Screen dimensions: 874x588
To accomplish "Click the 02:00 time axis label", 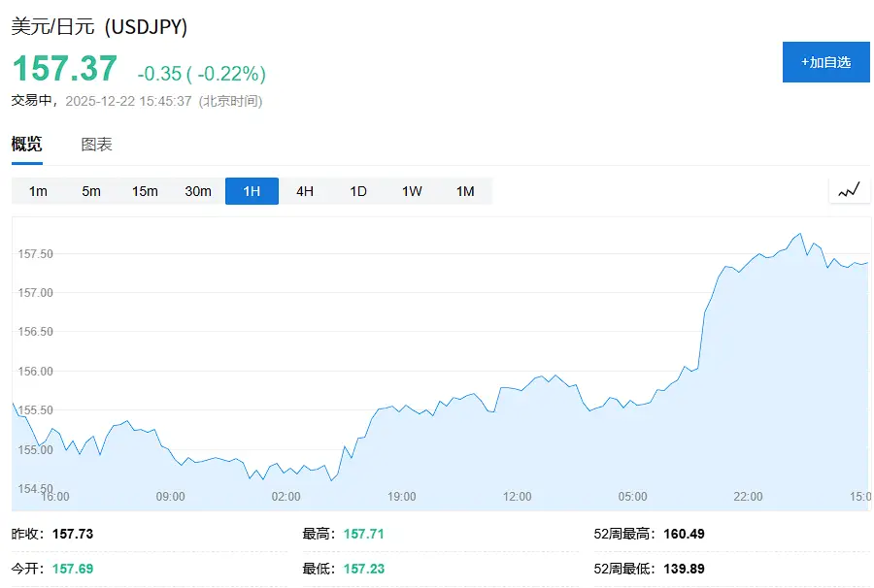I will (286, 497).
